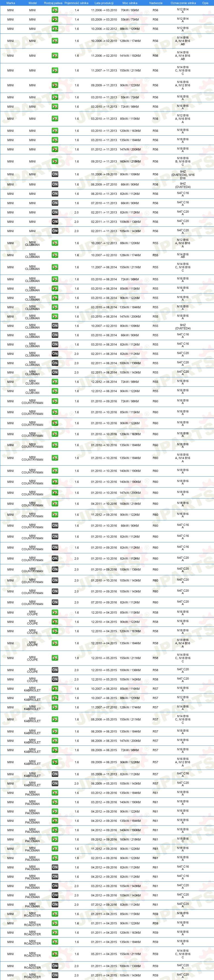Click the 85kW / 116KM power cell
The height and width of the screenshot is (980, 214).
click(x=130, y=689)
